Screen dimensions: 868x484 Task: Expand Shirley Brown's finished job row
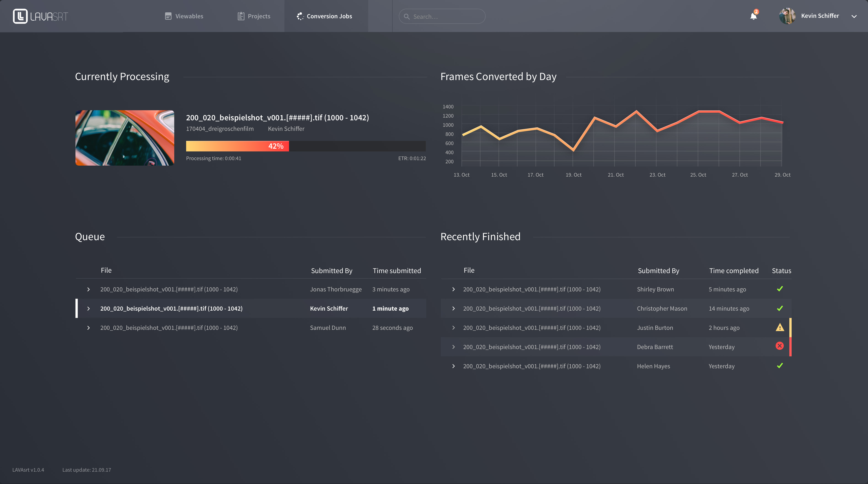453,290
